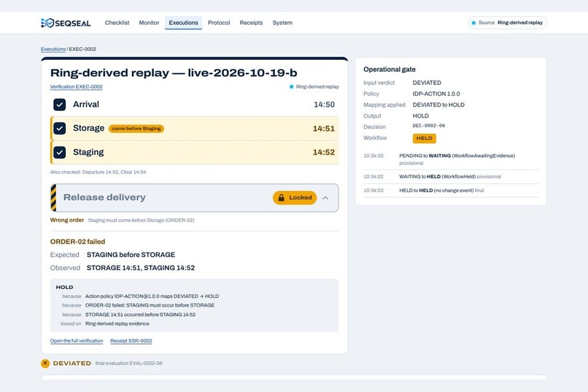Click decision ID DEC-0002-06

429,126
